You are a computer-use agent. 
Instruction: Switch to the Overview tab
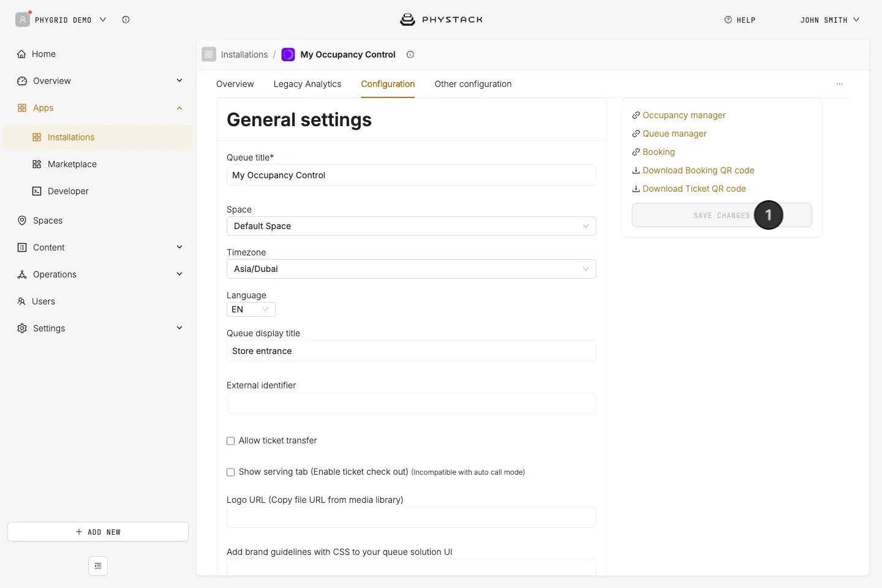(x=235, y=84)
